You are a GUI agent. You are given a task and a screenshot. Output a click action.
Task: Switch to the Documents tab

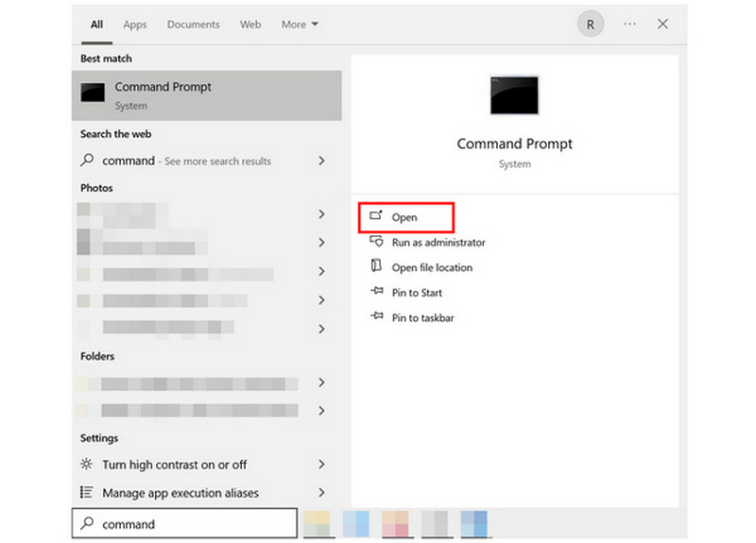coord(193,25)
